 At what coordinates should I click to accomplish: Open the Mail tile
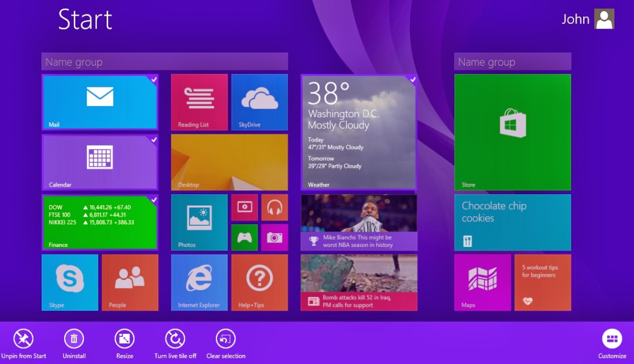pyautogui.click(x=100, y=102)
